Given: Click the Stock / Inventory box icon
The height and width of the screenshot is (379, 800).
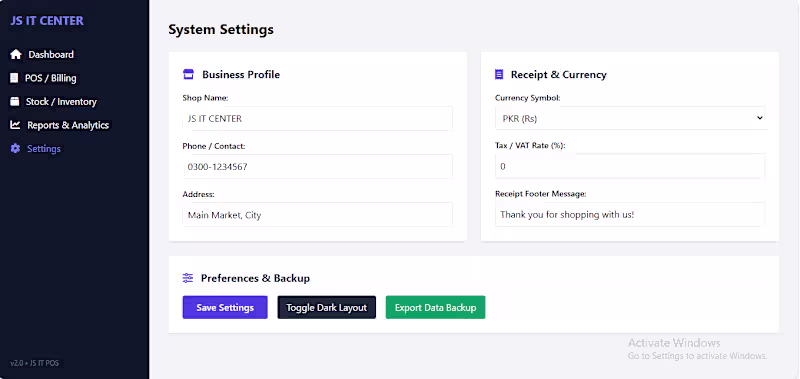Looking at the screenshot, I should pos(15,102).
